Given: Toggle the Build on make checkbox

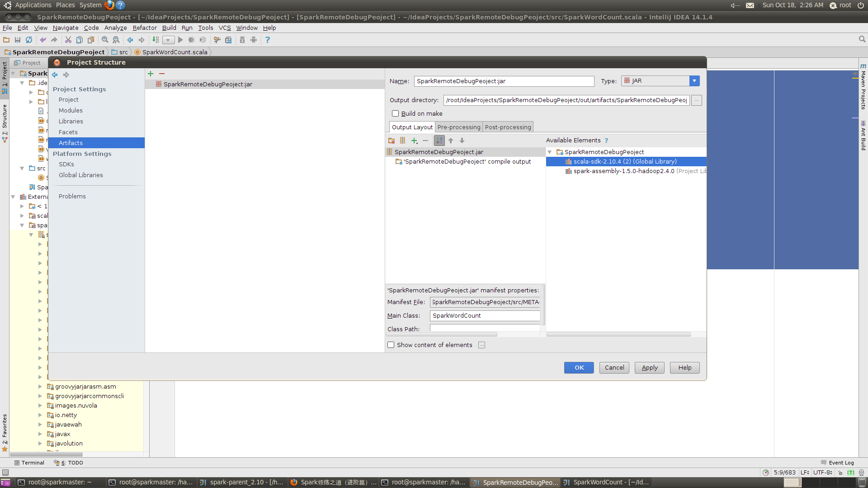Looking at the screenshot, I should tap(395, 113).
